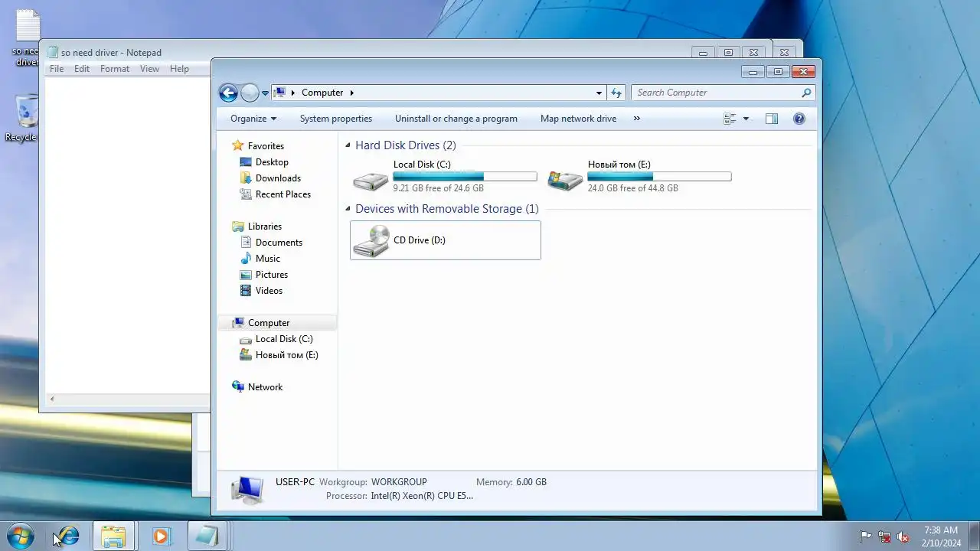Select Network in navigation pane
Image resolution: width=980 pixels, height=551 pixels.
tap(265, 387)
